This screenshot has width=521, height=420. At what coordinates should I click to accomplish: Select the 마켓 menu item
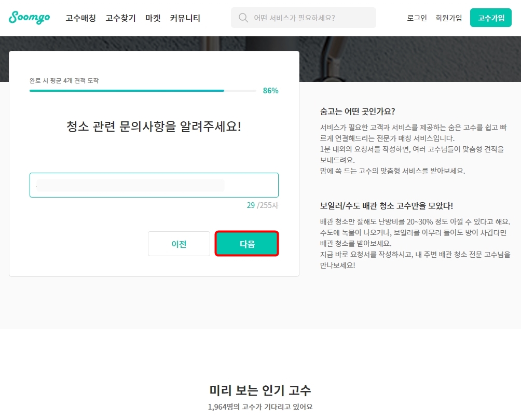click(153, 18)
